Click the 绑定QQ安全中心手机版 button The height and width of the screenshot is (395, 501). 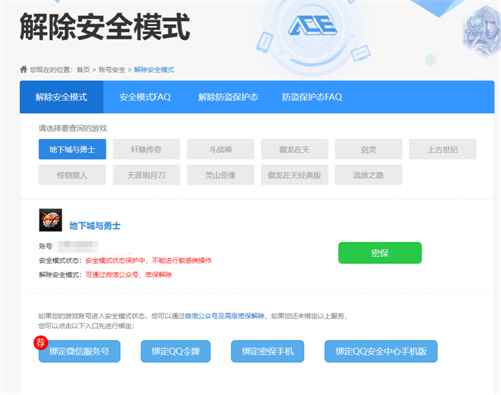(381, 351)
